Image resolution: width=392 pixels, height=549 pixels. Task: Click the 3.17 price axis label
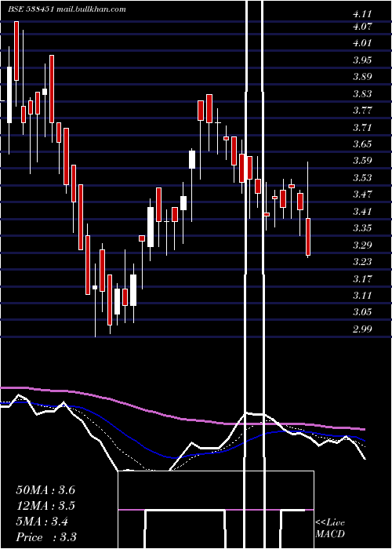(x=362, y=278)
